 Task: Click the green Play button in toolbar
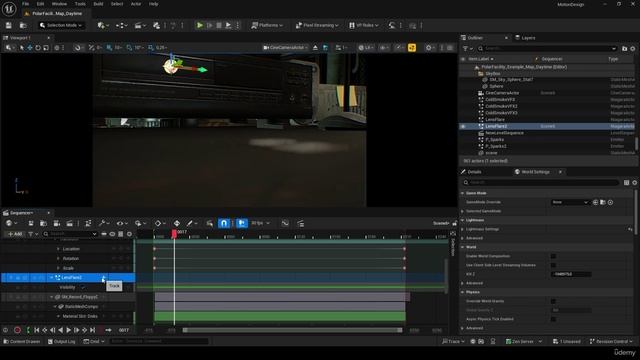200,25
